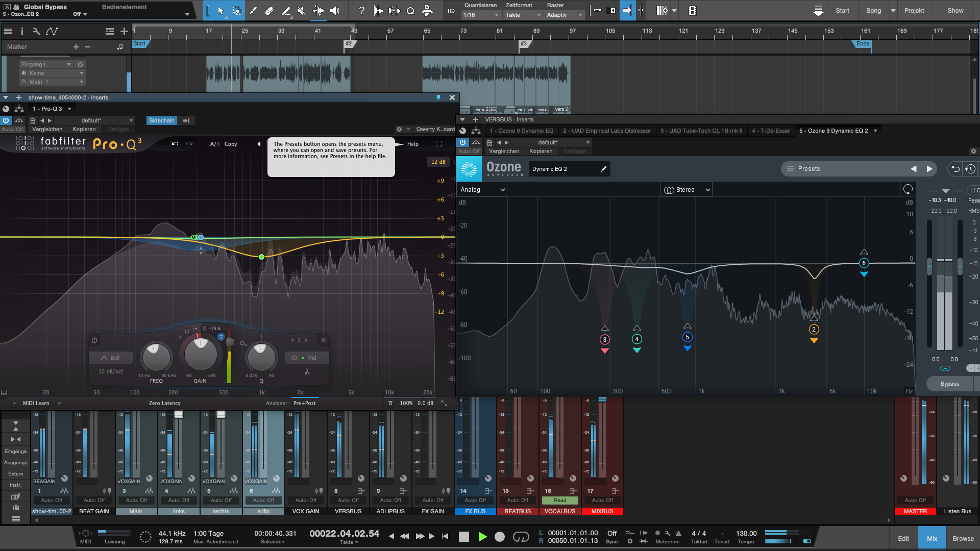Click MIDI Learn in Pro-Q footer
Image resolution: width=980 pixels, height=551 pixels.
click(x=36, y=404)
